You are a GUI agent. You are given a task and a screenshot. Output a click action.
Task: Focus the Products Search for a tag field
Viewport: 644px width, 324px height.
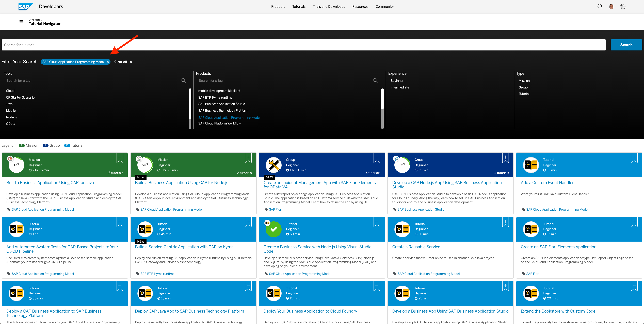tap(285, 81)
